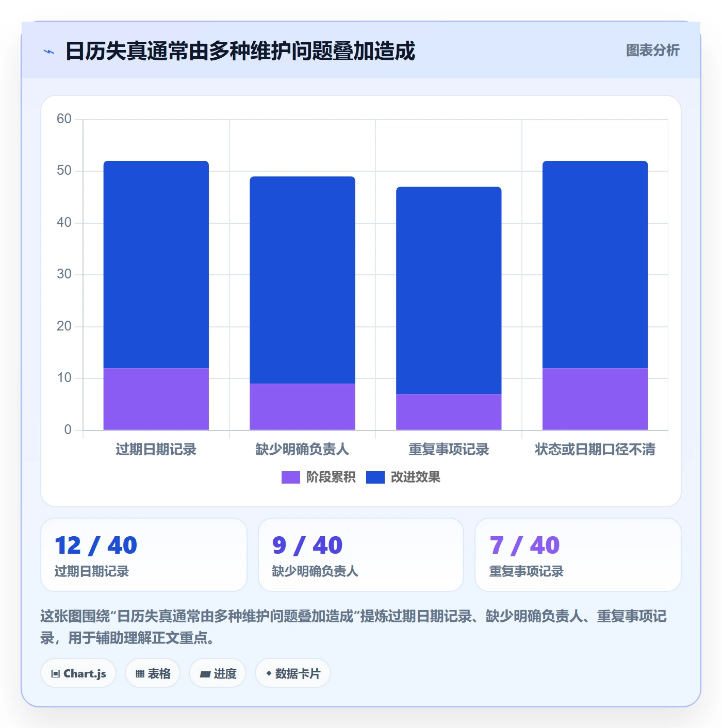Toggle the 阶段累积 legend label
The height and width of the screenshot is (728, 722).
point(331,477)
